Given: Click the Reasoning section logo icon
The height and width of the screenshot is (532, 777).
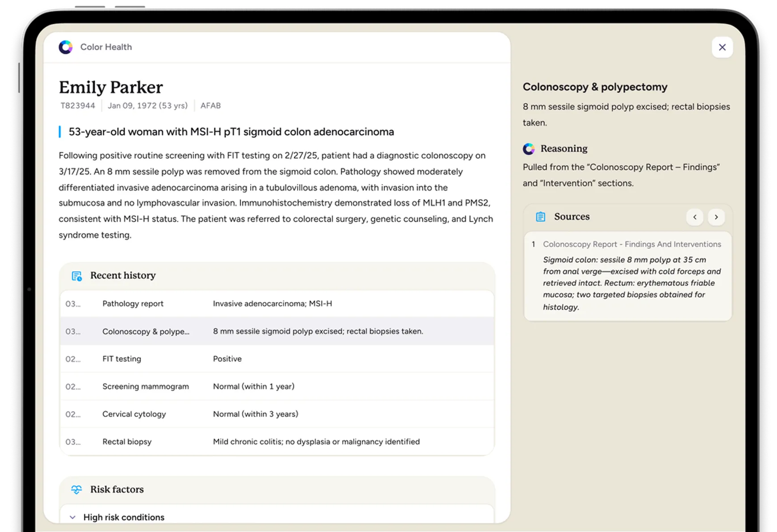Looking at the screenshot, I should (x=529, y=149).
